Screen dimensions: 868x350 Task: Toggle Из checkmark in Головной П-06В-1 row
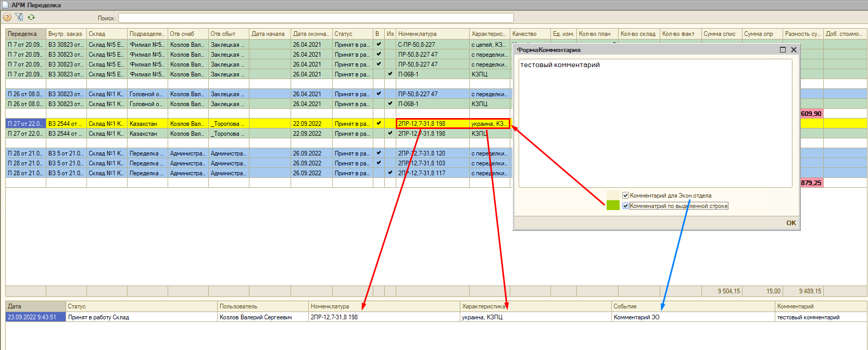point(390,104)
